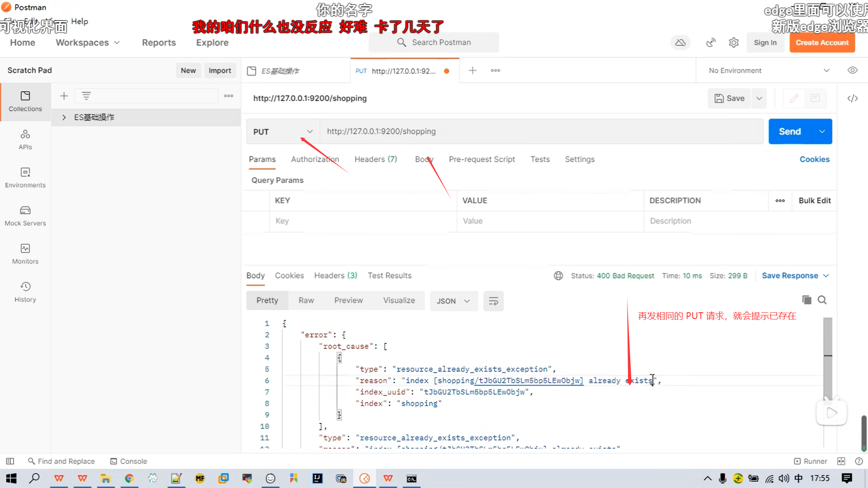868x488 pixels.
Task: Toggle the environment quick look eye
Action: 852,70
